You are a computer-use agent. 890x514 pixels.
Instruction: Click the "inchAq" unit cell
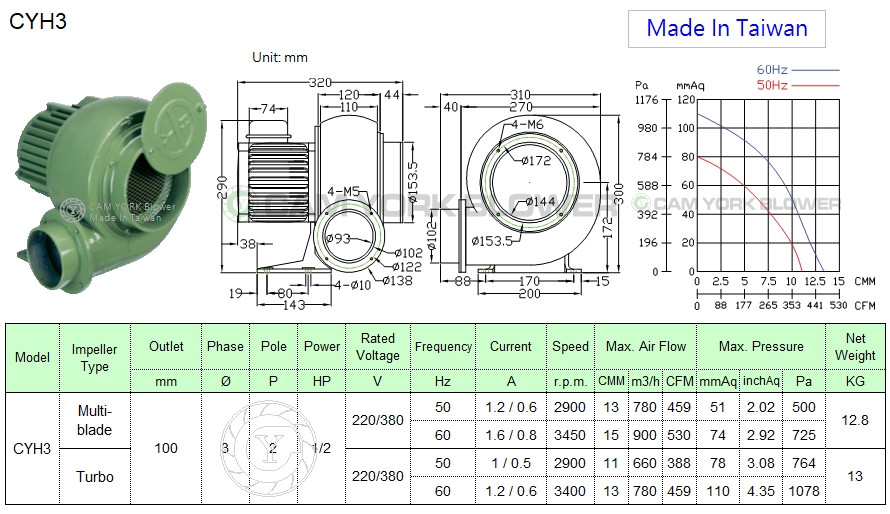(761, 381)
